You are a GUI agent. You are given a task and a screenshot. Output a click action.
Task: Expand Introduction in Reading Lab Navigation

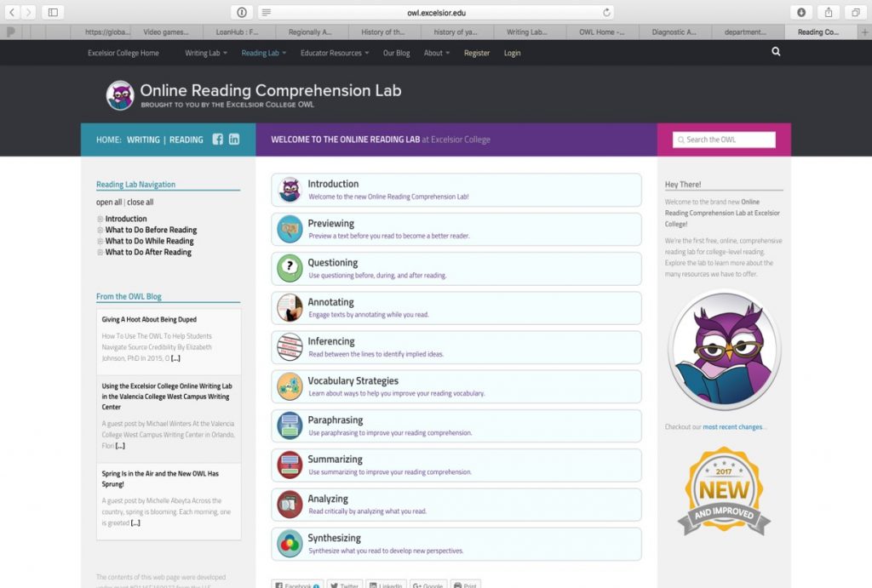100,219
